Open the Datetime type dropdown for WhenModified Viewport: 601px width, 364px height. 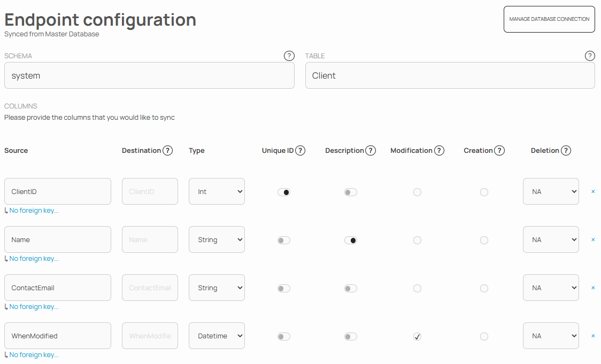tap(217, 336)
